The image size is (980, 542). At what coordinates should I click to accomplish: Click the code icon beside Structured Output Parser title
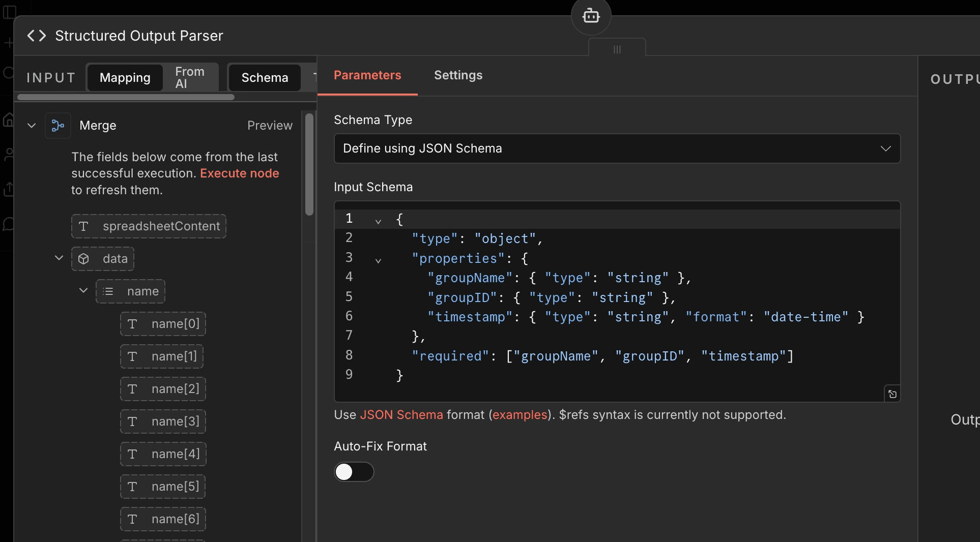[36, 36]
